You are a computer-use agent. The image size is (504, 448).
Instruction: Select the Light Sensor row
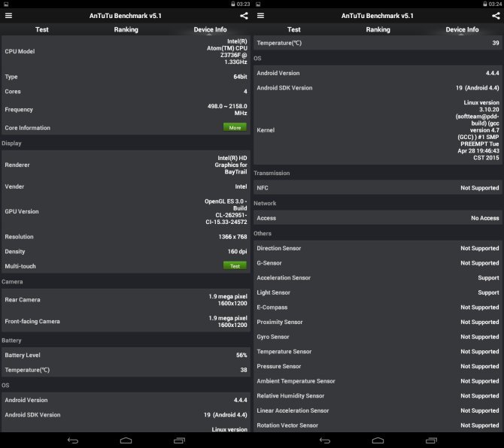[378, 292]
